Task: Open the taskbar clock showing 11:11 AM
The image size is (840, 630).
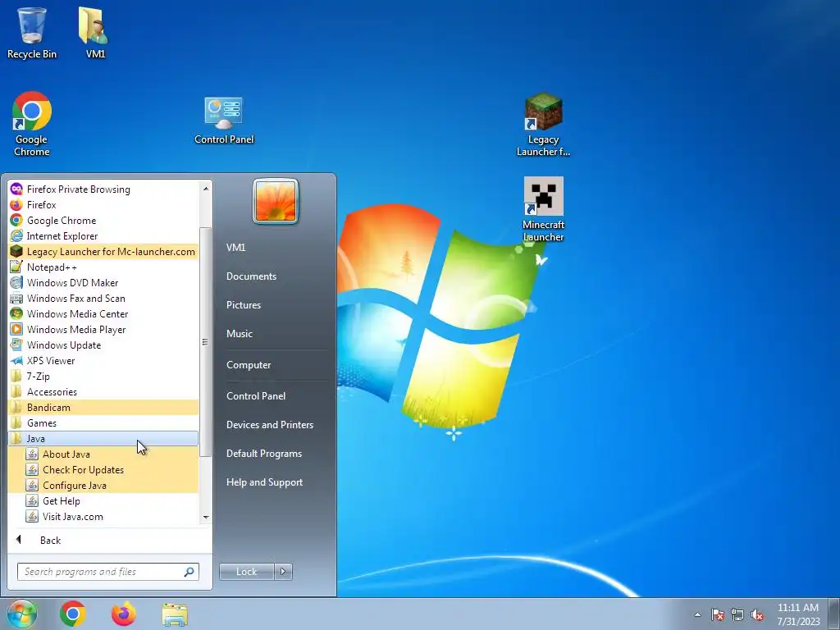Action: pos(798,614)
